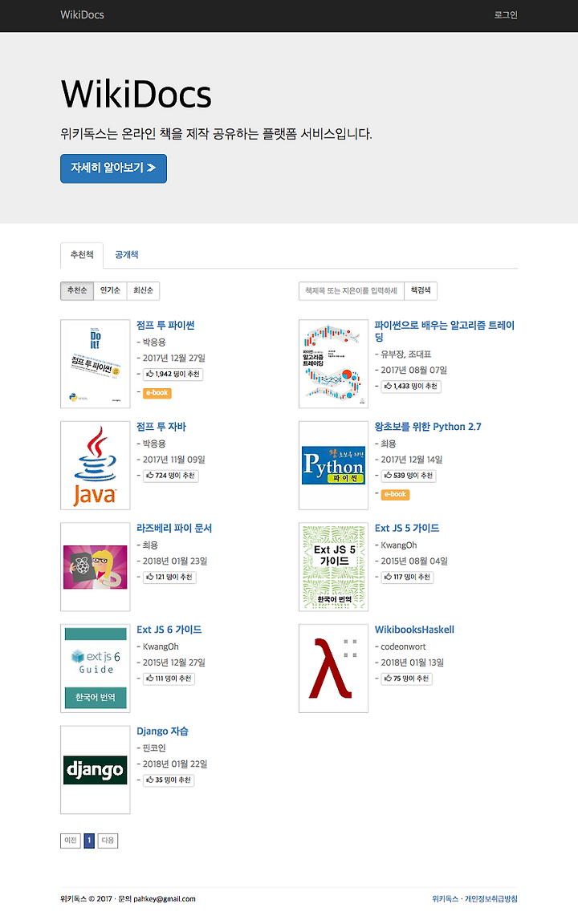This screenshot has height=924, width=578.
Task: Go to previous page with 이전
Action: tap(71, 841)
